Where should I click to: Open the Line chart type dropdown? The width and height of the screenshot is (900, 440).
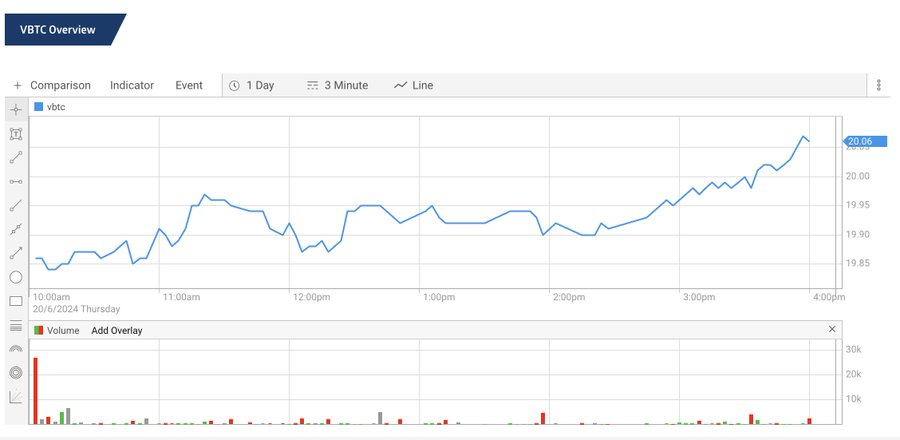coord(413,86)
